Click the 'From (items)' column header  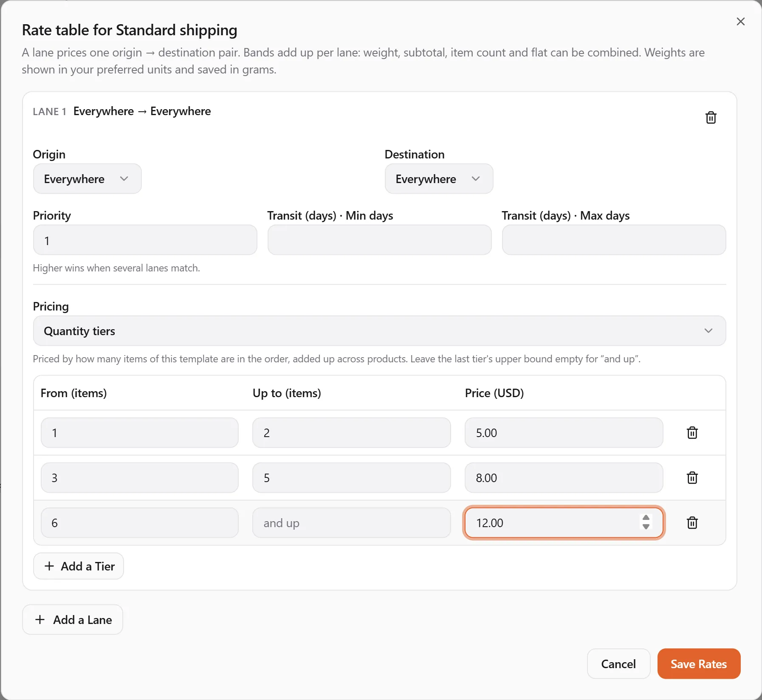pyautogui.click(x=73, y=393)
